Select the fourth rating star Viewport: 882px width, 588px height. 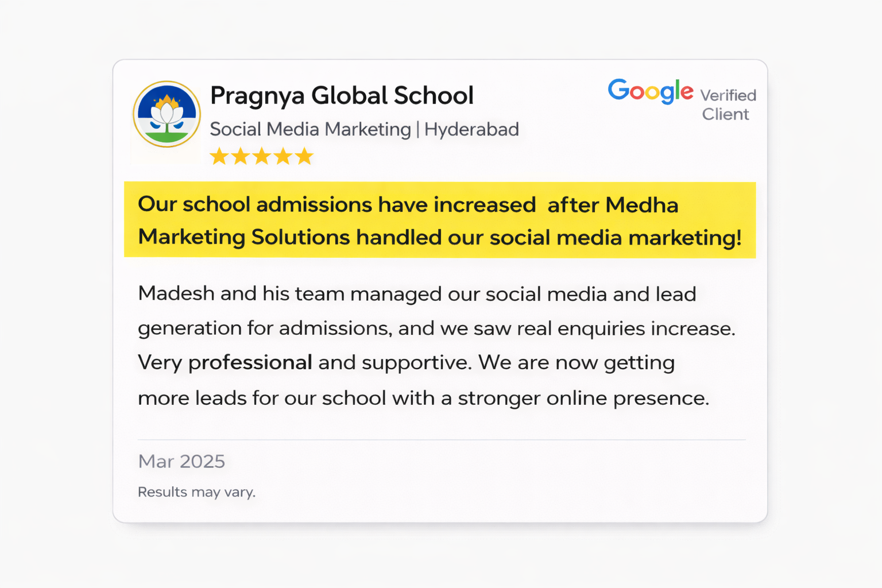coord(283,156)
